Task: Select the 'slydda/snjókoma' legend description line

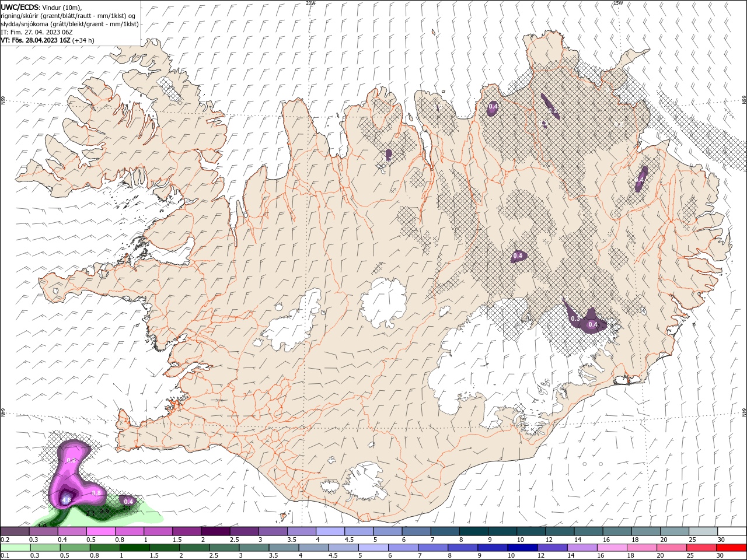Action: point(69,24)
